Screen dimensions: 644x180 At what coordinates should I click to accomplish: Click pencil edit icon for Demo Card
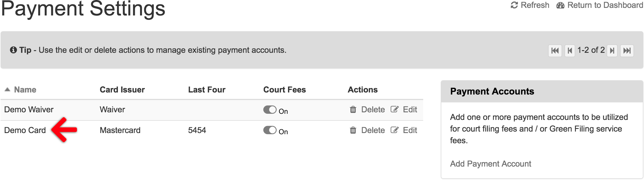point(395,130)
